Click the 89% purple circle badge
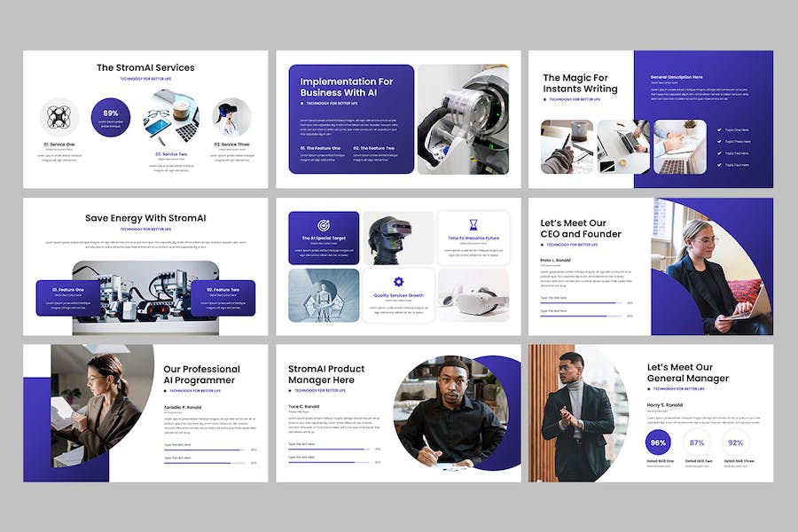 pos(111,116)
